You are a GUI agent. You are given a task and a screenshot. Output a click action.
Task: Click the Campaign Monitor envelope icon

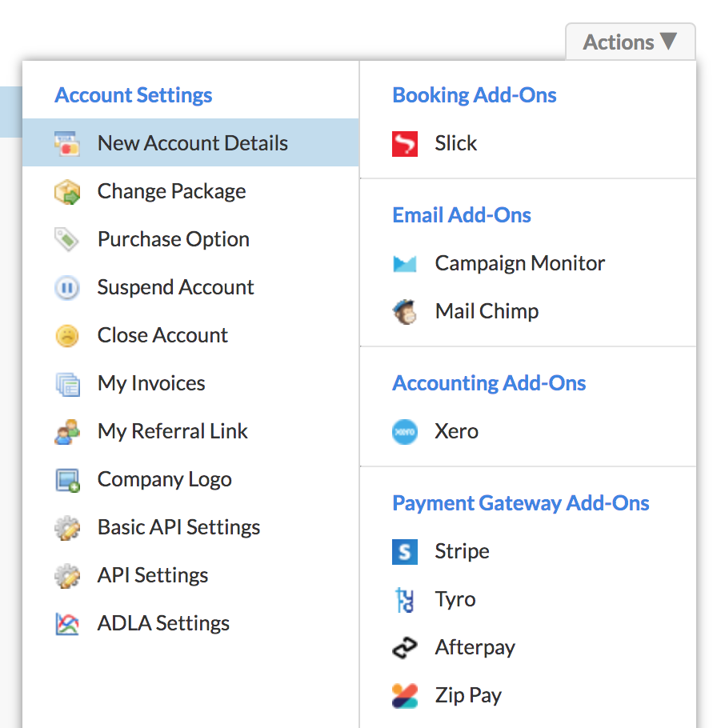click(x=404, y=264)
